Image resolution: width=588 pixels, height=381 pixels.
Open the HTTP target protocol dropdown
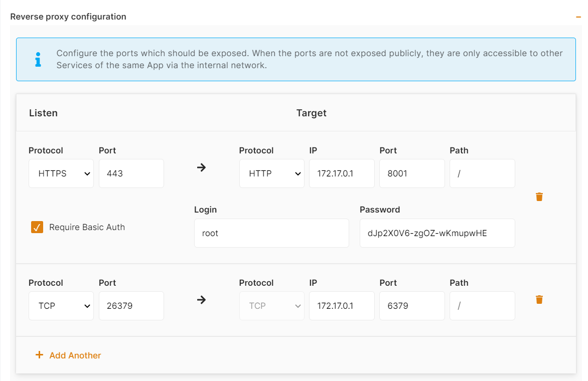tap(271, 173)
